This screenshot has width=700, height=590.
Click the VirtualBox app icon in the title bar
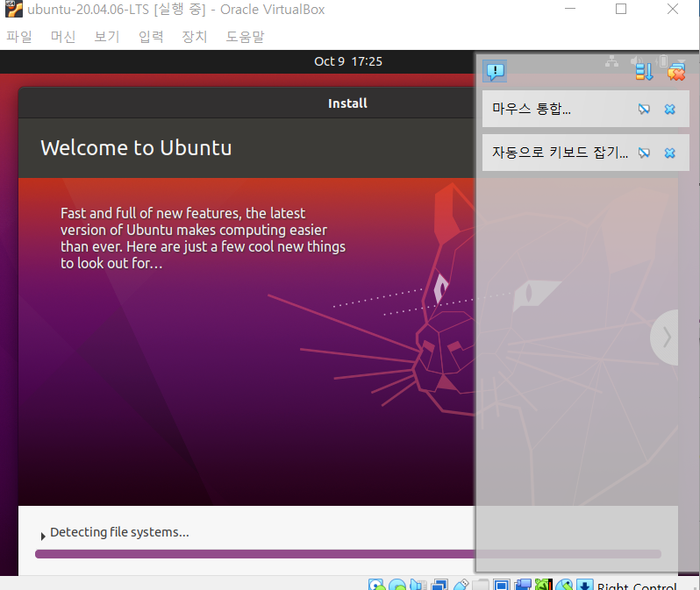pos(14,9)
